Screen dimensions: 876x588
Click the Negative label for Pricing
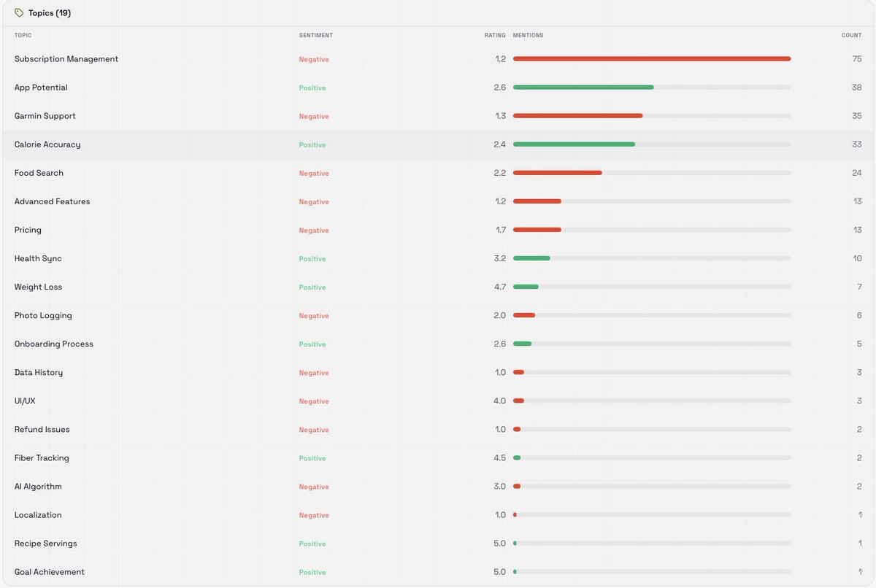click(x=314, y=231)
